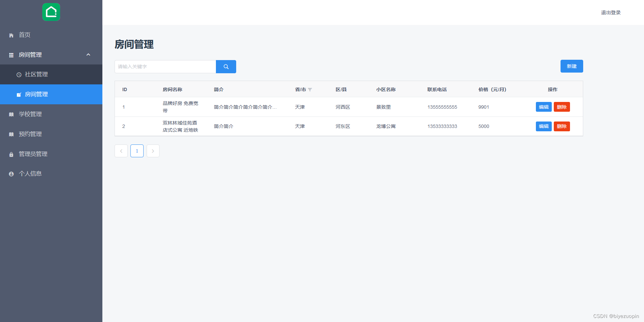Open 首页 menu item

click(x=51, y=35)
